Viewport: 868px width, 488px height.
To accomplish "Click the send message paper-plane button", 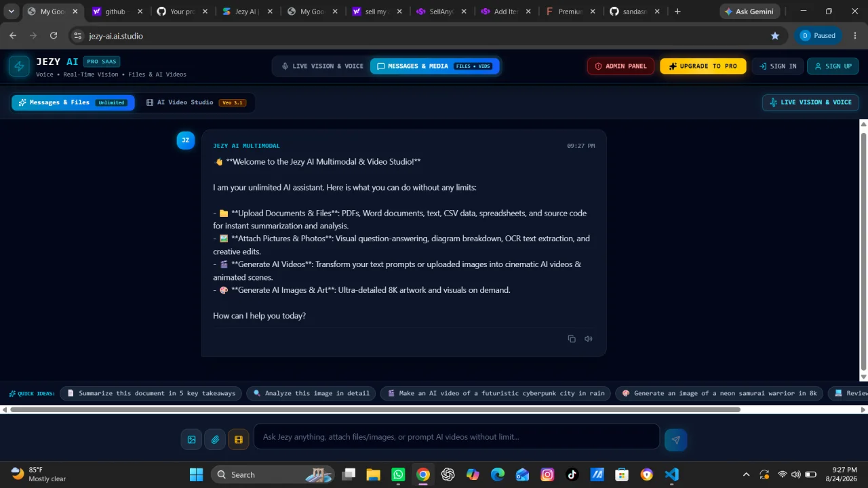I will [x=675, y=440].
